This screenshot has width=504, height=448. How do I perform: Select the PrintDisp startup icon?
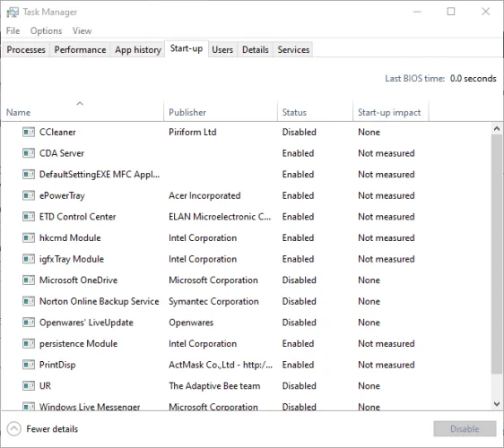(x=29, y=365)
